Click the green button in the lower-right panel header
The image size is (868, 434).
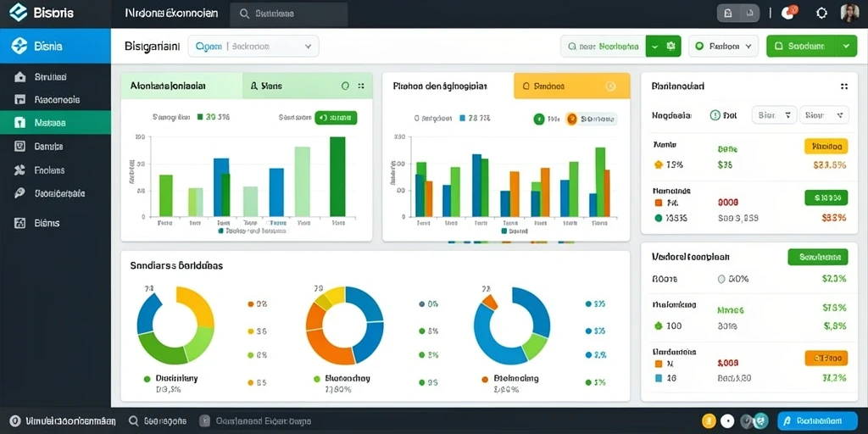pyautogui.click(x=818, y=257)
